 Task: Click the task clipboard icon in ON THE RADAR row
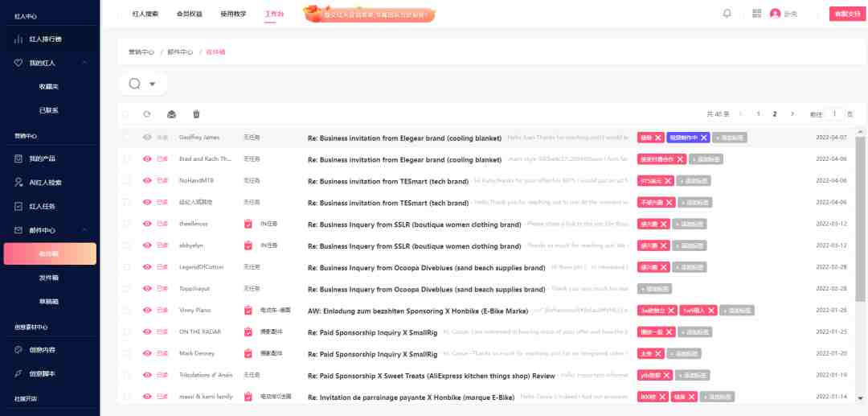pos(248,332)
